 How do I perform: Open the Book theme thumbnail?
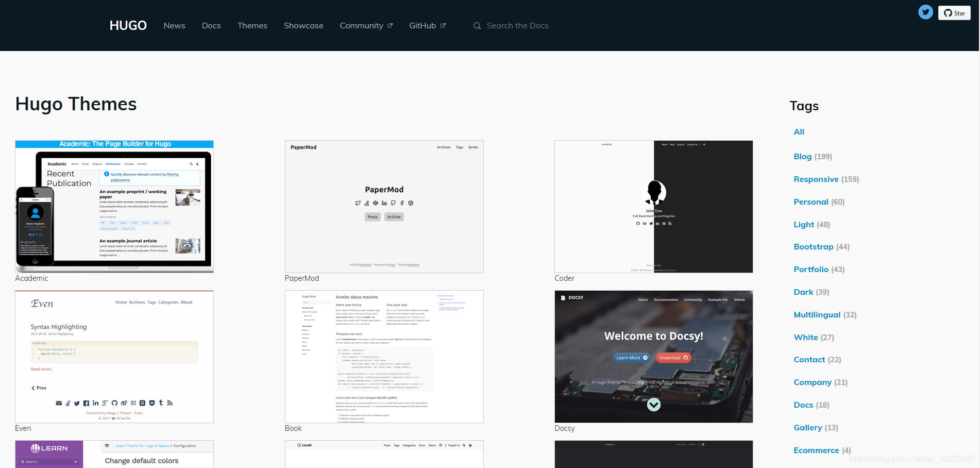pos(384,357)
